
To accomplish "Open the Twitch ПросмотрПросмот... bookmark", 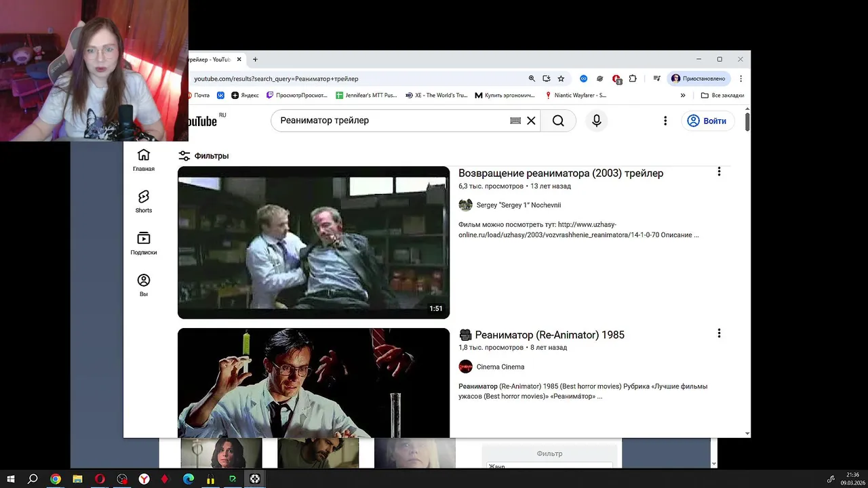I will tap(297, 96).
